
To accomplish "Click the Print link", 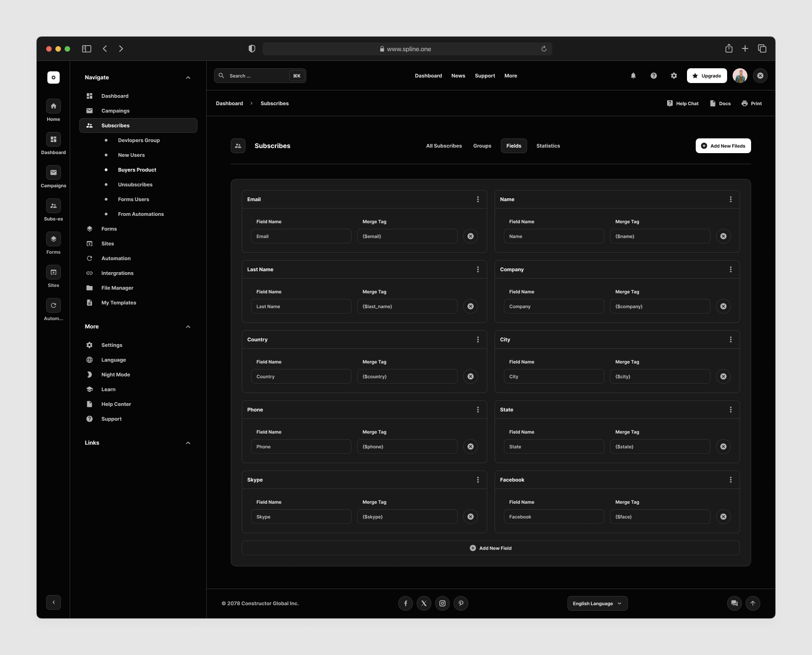I will coord(752,103).
